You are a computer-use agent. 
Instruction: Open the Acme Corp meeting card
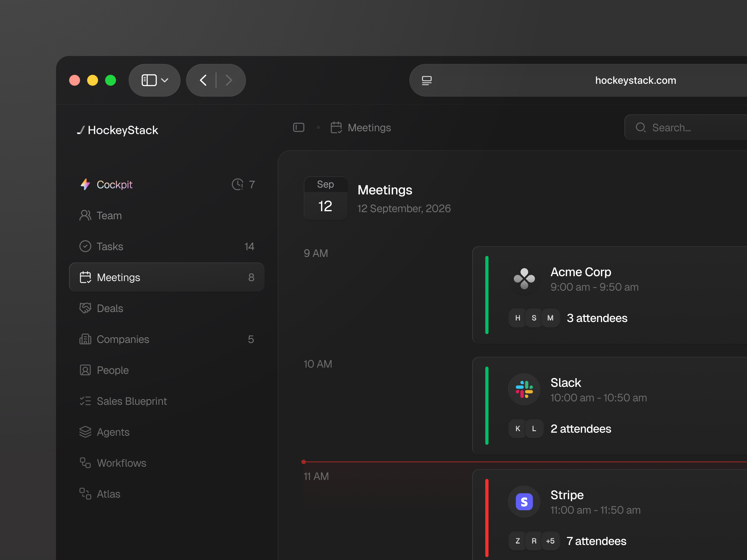coord(610,295)
